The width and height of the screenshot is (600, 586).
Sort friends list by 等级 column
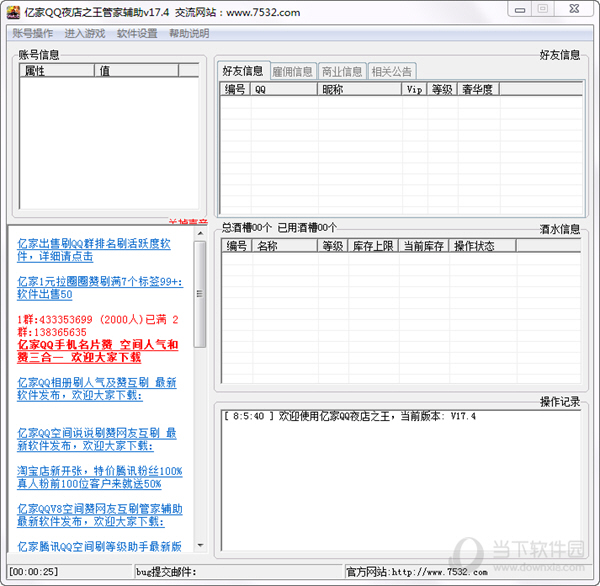(x=442, y=89)
